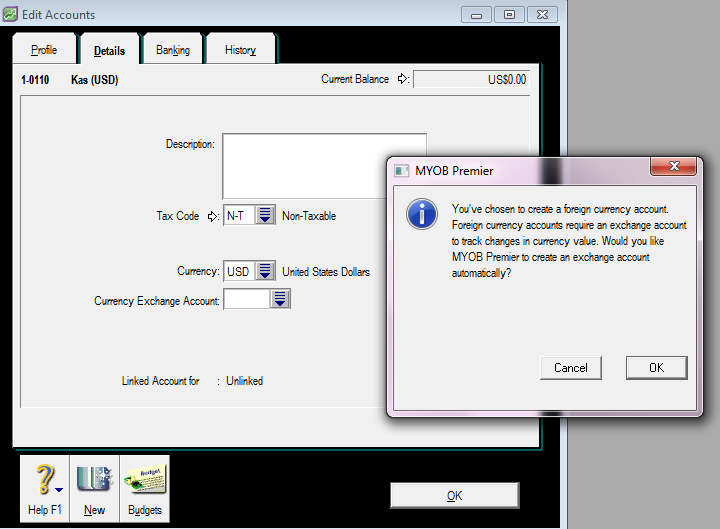Click the Linked Account for label

[x=161, y=381]
